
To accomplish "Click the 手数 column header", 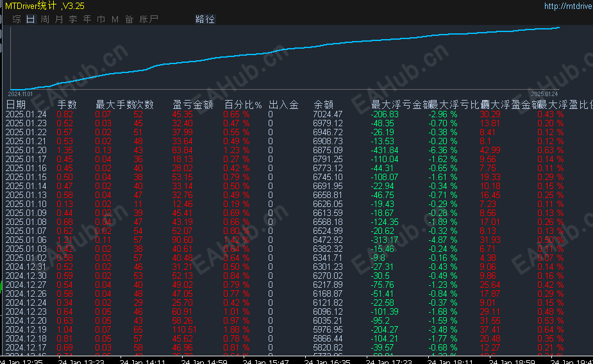I will tap(67, 104).
